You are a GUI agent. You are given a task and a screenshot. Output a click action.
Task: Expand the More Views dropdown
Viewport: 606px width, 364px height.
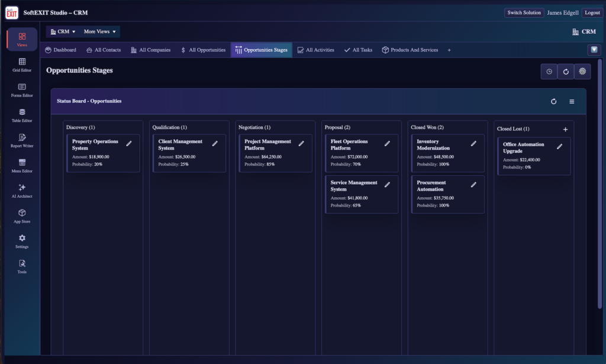click(99, 32)
